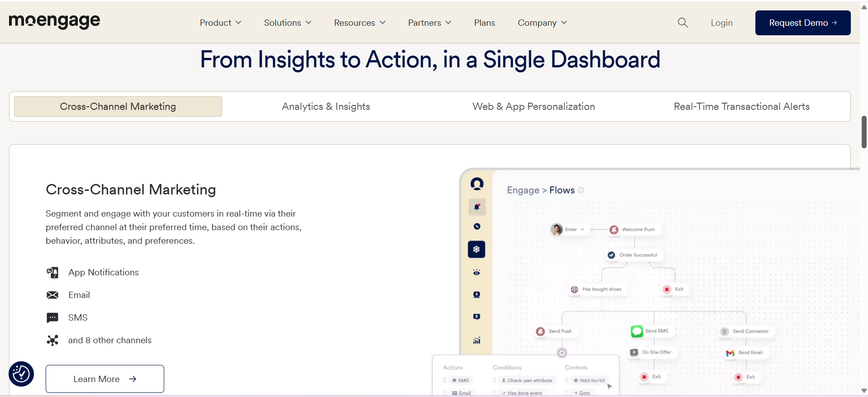
Task: Click the analytics chart icon in dashboard sidebar
Action: [x=477, y=340]
